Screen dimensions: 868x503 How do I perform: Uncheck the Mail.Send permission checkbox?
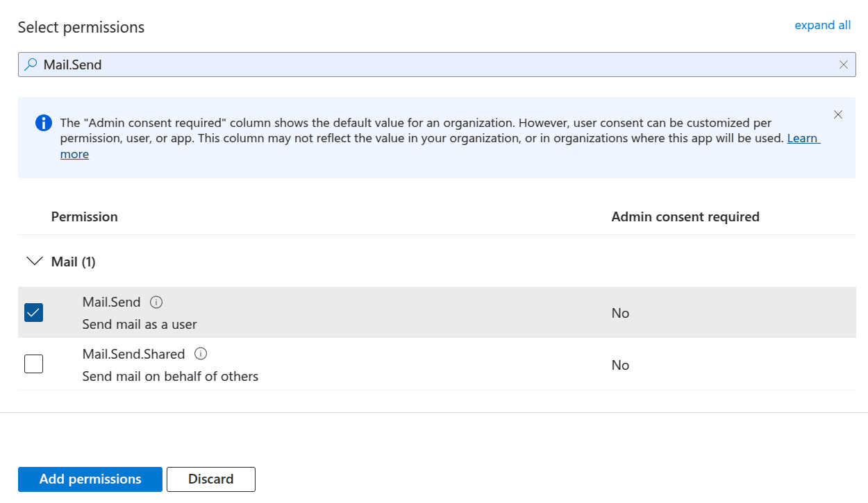pos(33,313)
